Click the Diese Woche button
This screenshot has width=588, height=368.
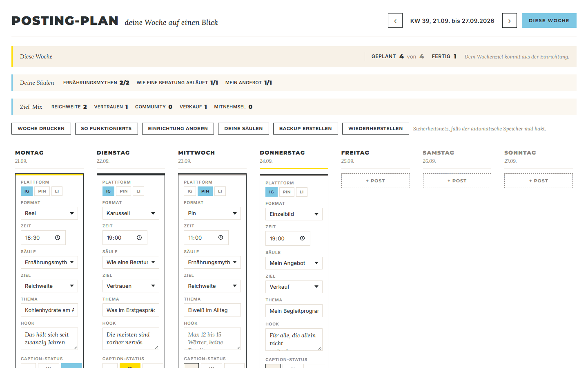pos(549,20)
